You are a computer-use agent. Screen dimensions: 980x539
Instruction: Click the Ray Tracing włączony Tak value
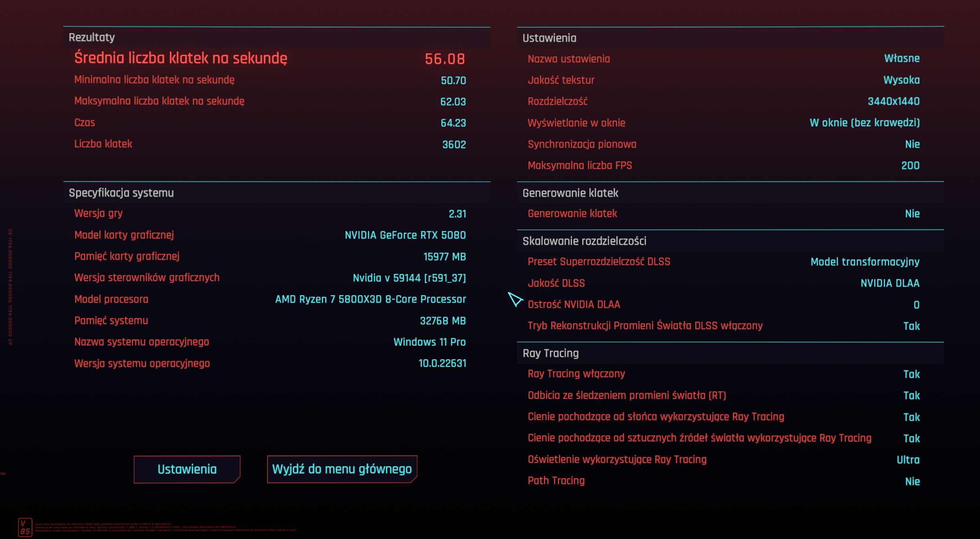[x=911, y=374]
